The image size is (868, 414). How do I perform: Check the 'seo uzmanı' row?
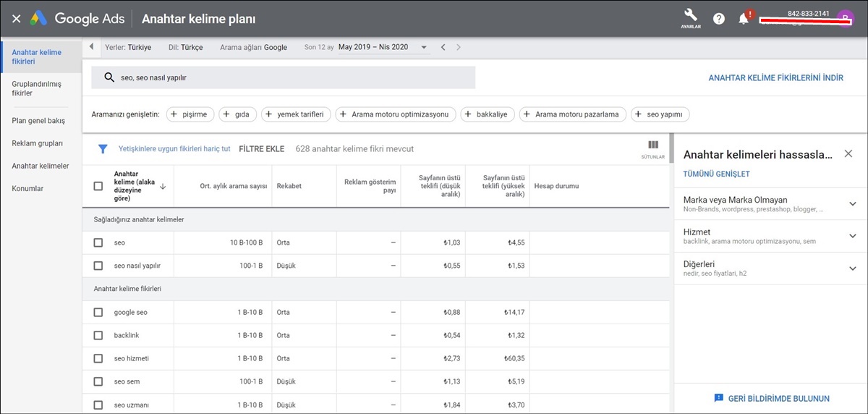point(98,405)
